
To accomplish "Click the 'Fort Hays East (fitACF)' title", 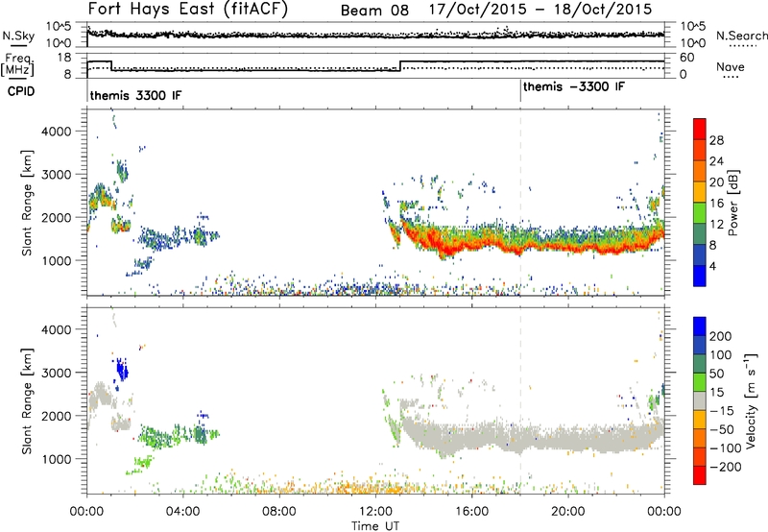I will pyautogui.click(x=187, y=9).
